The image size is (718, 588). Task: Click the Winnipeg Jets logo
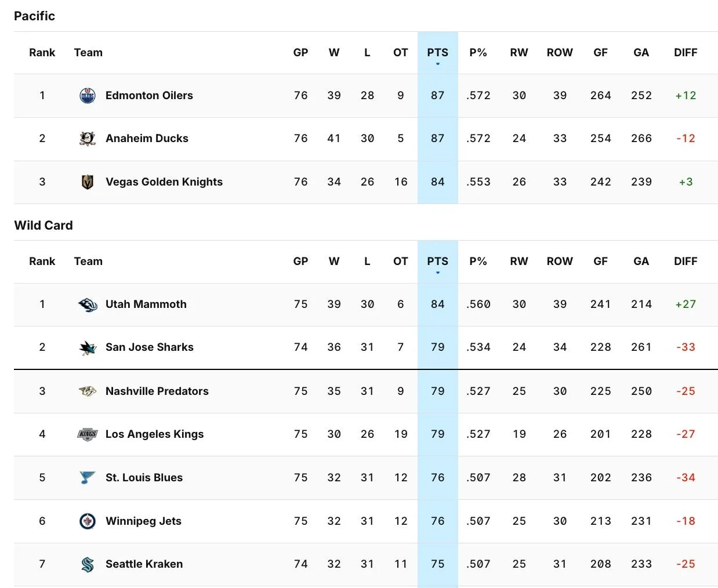(88, 521)
